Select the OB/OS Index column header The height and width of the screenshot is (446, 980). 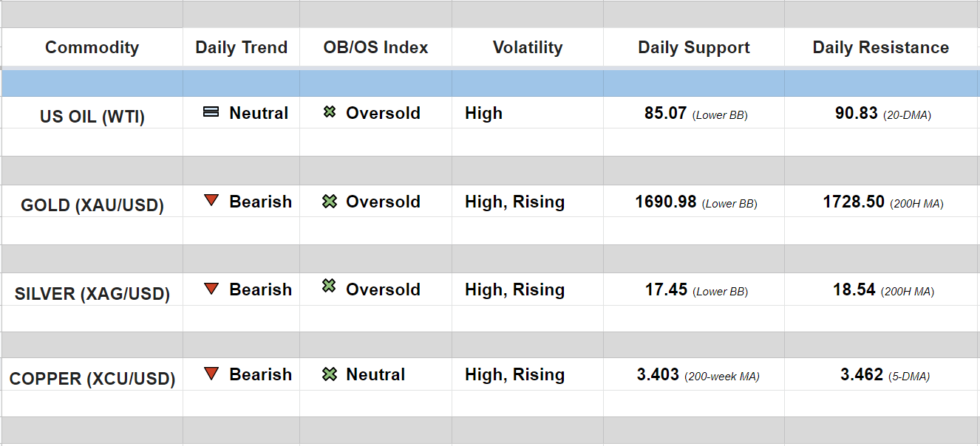click(375, 47)
